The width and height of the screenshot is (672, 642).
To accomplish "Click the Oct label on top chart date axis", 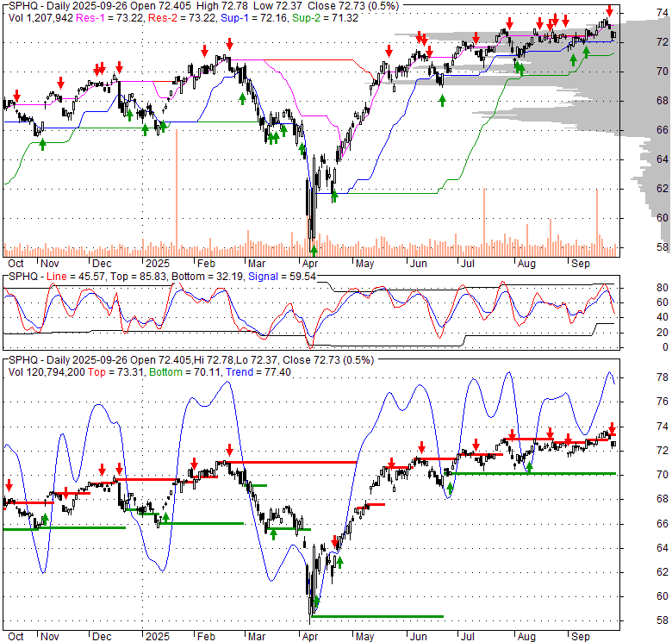I will [x=16, y=264].
